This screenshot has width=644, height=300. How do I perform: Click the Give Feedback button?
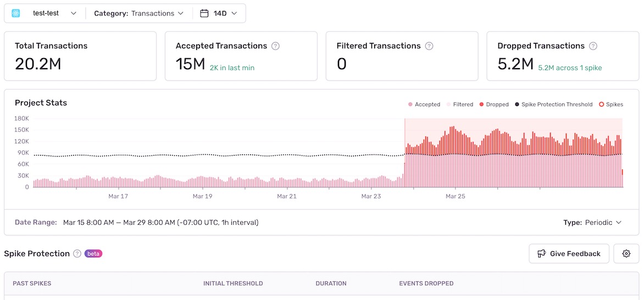569,253
